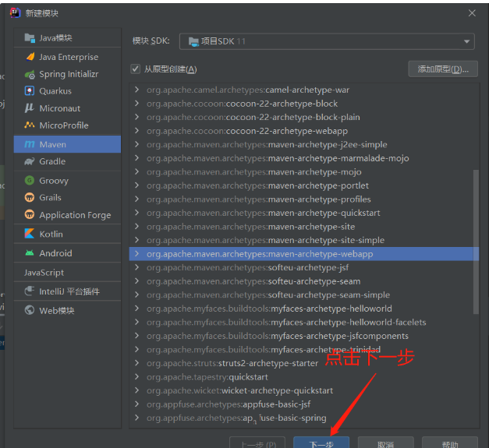This screenshot has height=448, width=489.
Task: Choose Kotlin module type
Action: [x=67, y=234]
